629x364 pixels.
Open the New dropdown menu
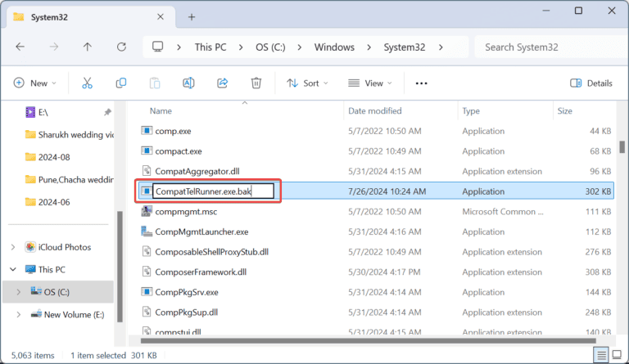(x=35, y=83)
